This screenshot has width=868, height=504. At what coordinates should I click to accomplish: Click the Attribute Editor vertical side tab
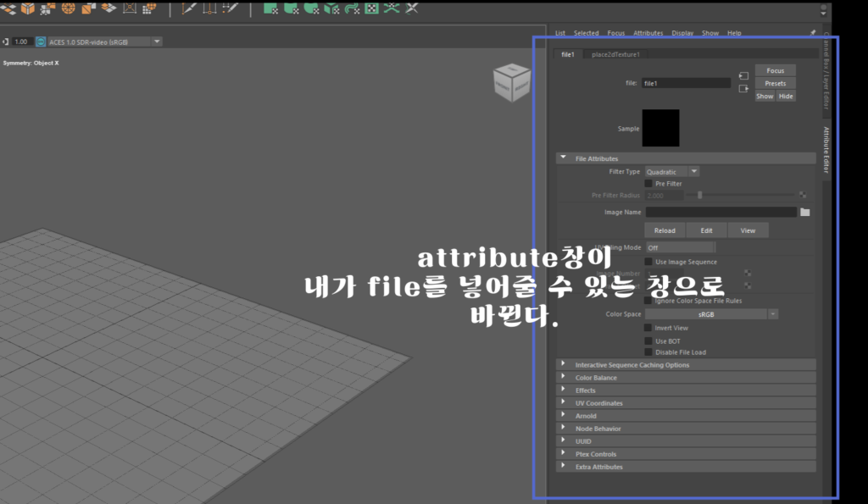[x=826, y=150]
